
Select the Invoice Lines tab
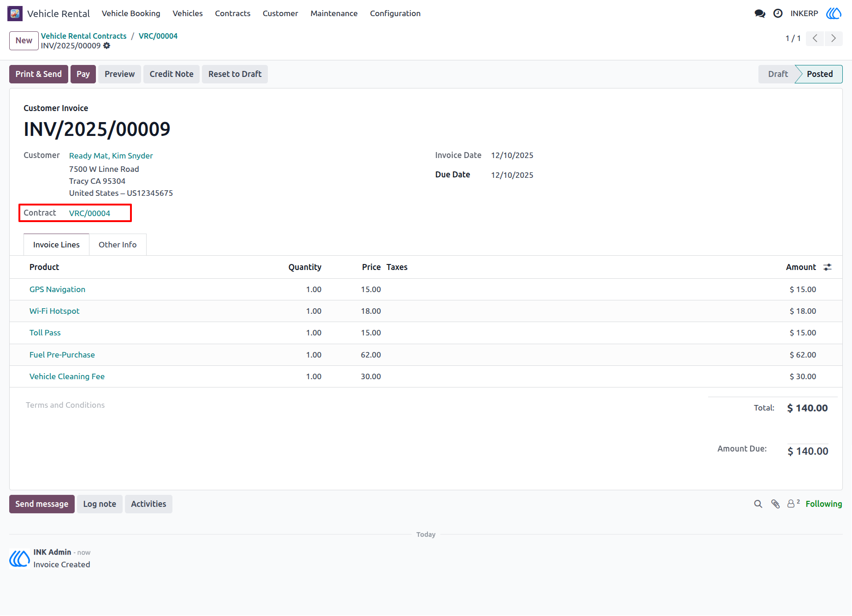point(56,245)
